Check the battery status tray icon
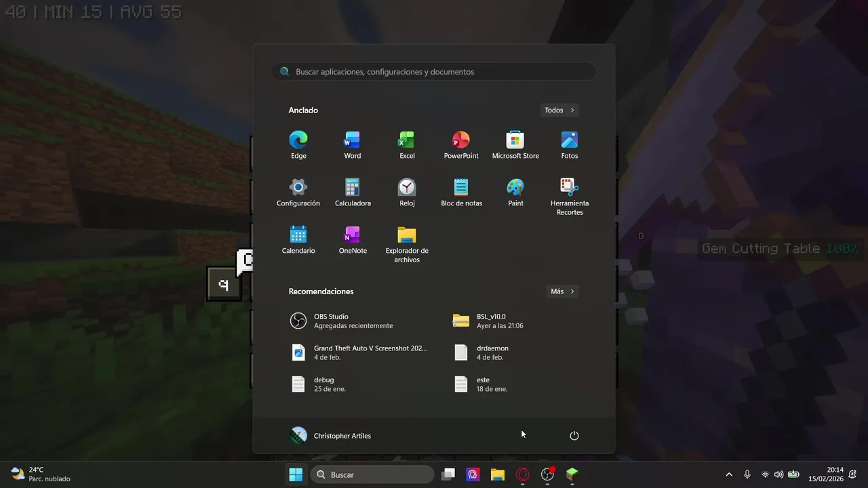 (793, 474)
